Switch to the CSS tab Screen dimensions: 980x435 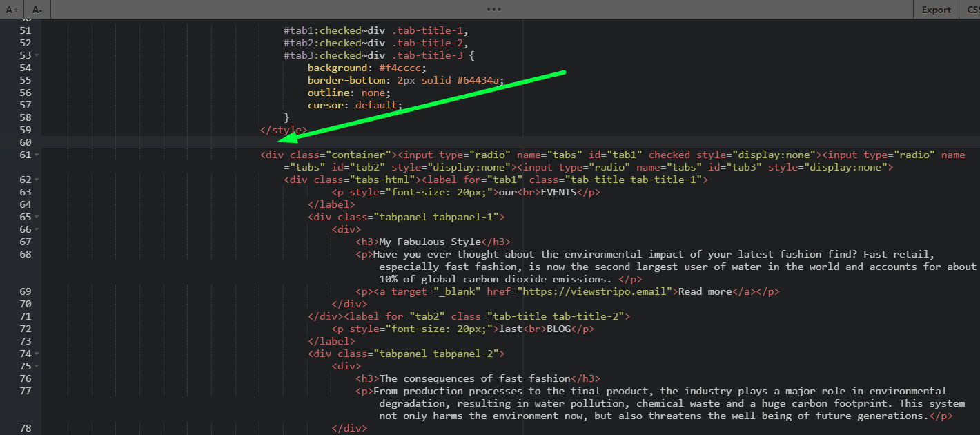[973, 10]
